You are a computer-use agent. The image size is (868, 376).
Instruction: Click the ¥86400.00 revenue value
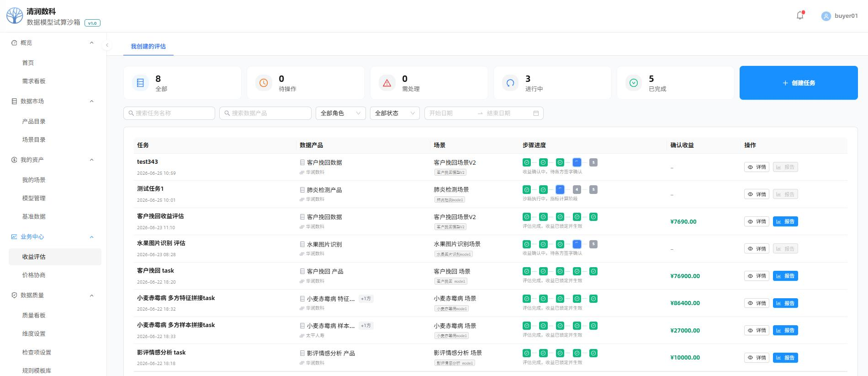[685, 303]
